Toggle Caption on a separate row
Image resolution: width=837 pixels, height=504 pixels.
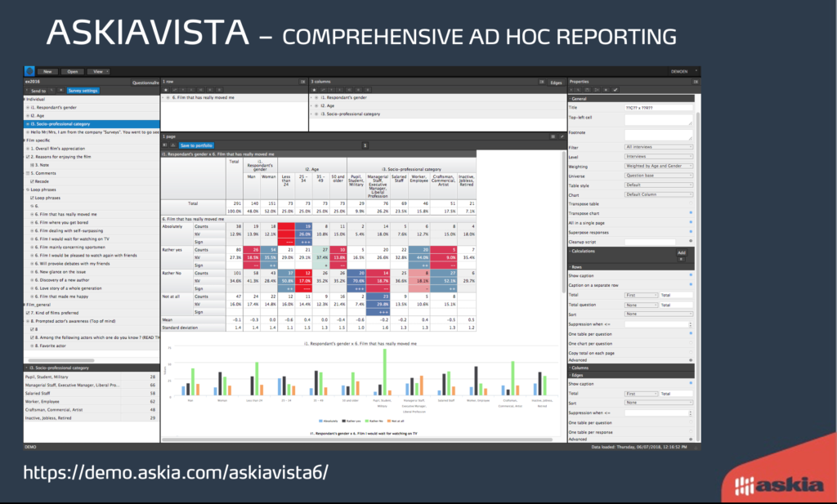point(691,285)
